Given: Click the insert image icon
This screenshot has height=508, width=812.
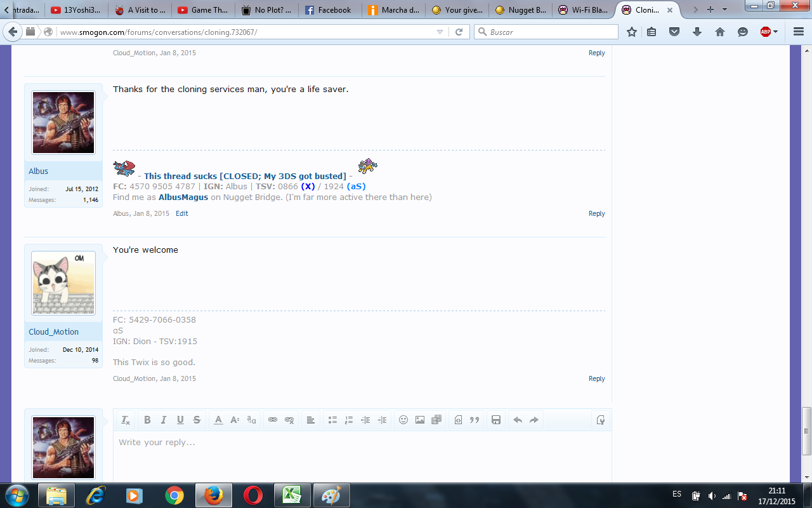Looking at the screenshot, I should click(x=420, y=420).
